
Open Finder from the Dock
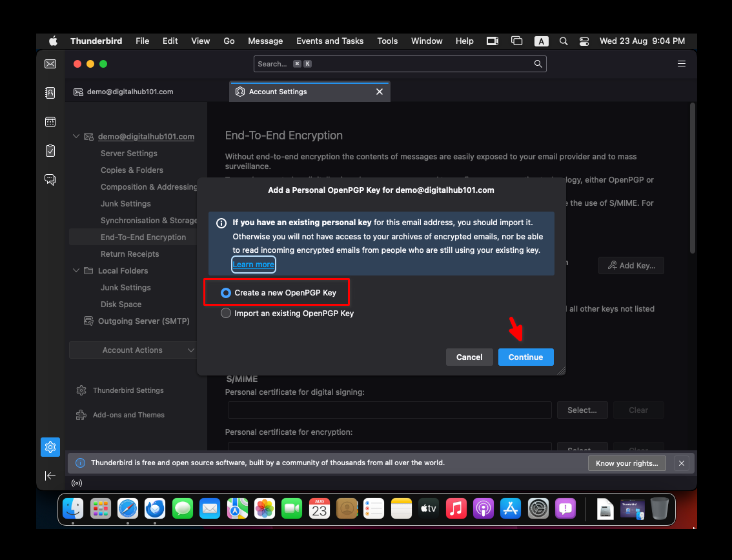(74, 508)
